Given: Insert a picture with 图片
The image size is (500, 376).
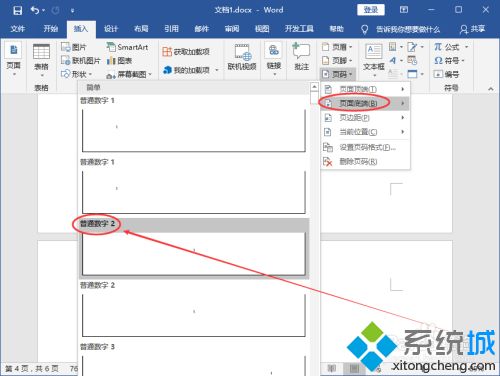Looking at the screenshot, I should [x=74, y=47].
